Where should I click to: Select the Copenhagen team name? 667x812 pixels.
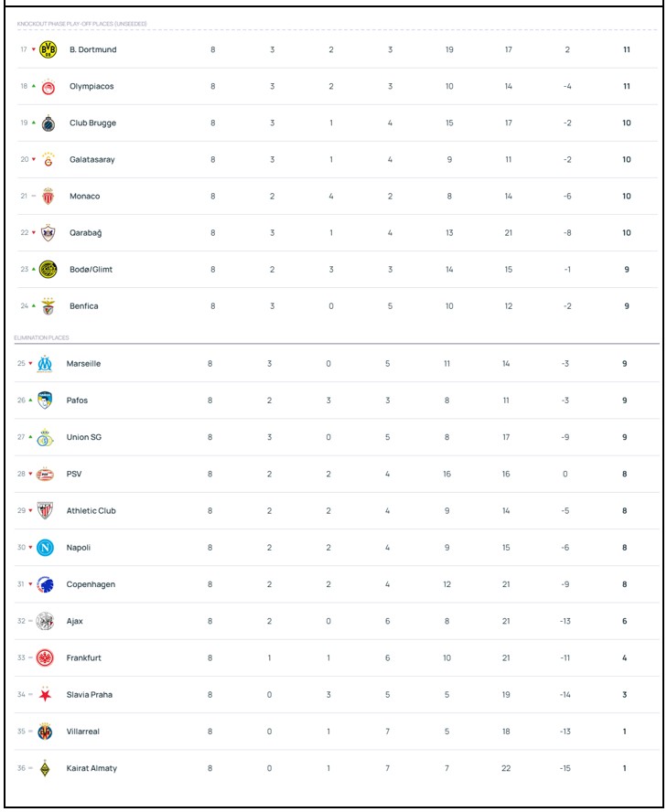91,584
